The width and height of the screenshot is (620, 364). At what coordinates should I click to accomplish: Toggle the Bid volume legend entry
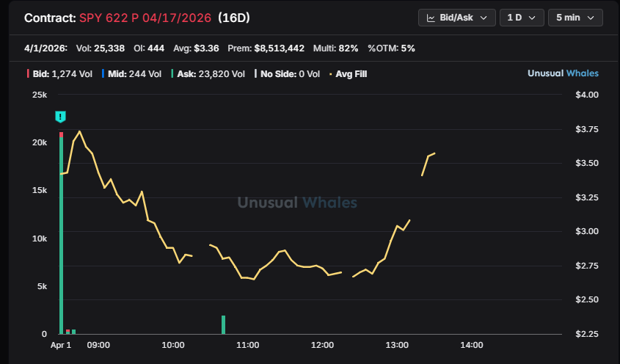point(59,74)
